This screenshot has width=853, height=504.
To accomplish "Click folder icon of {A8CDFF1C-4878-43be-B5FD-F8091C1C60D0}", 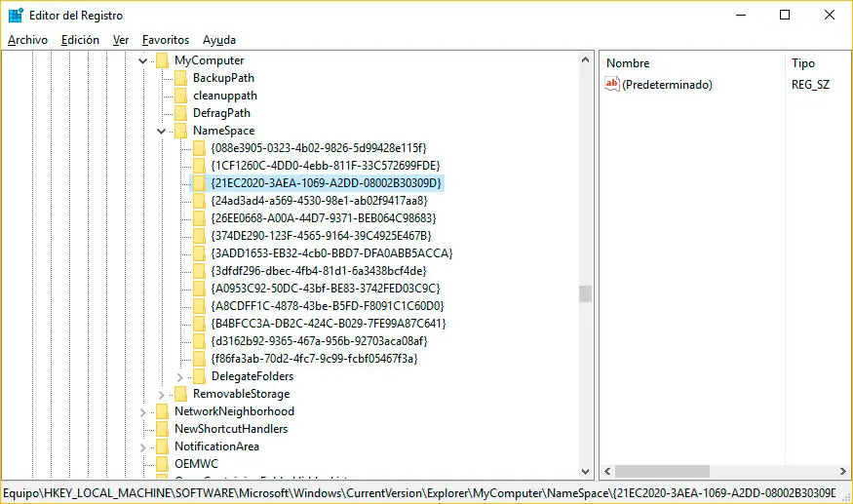I will coord(199,306).
